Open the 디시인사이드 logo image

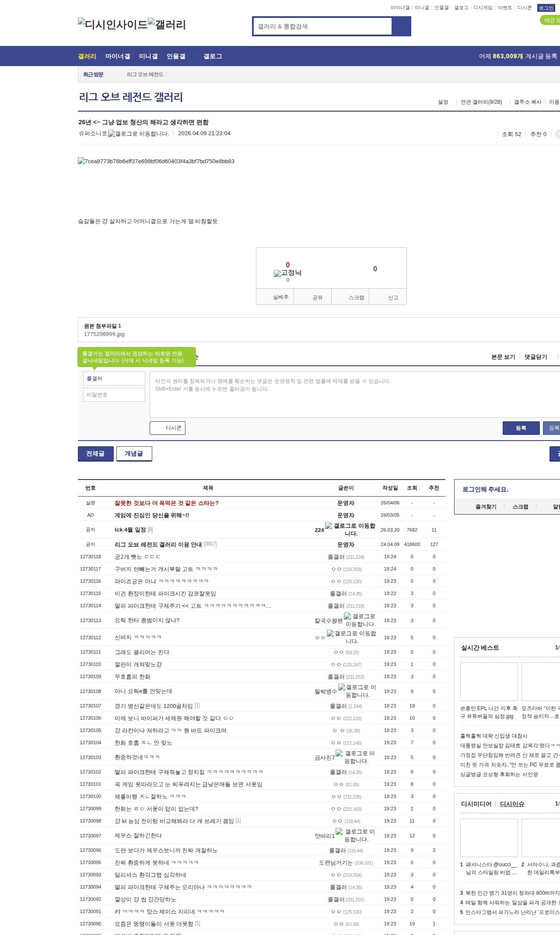[x=112, y=24]
